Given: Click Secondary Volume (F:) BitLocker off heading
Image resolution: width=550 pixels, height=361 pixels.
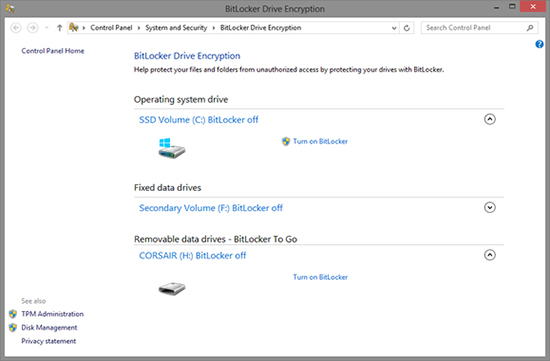Looking at the screenshot, I should [x=211, y=208].
